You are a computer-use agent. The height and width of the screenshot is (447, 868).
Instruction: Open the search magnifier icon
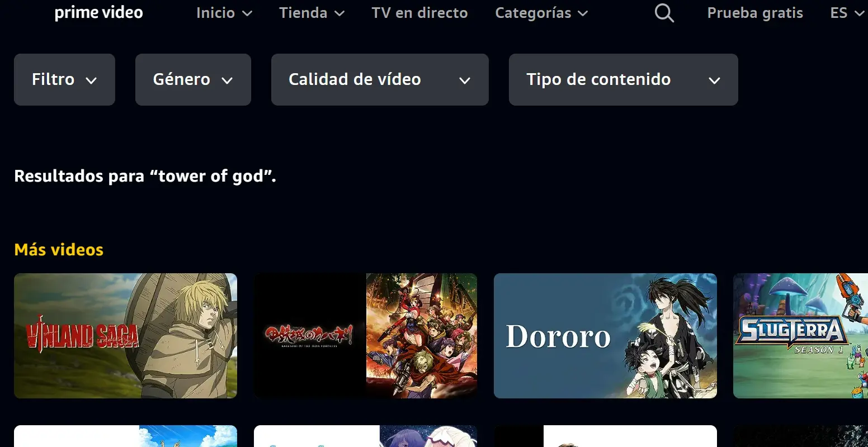click(x=664, y=13)
